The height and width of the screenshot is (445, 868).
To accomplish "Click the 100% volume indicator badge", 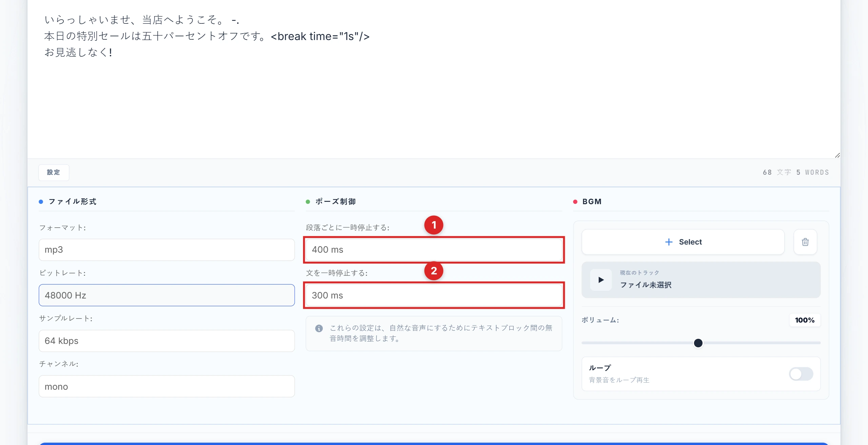I will click(x=805, y=320).
